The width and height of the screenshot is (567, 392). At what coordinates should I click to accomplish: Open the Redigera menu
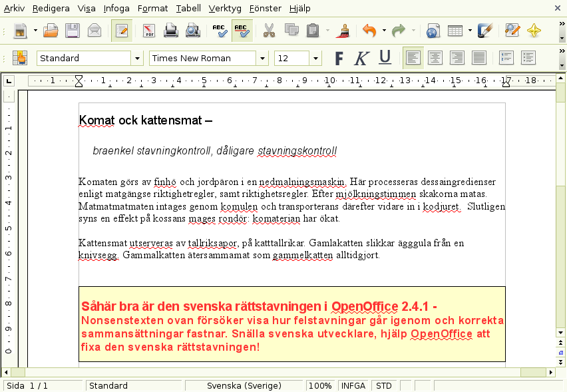click(51, 8)
